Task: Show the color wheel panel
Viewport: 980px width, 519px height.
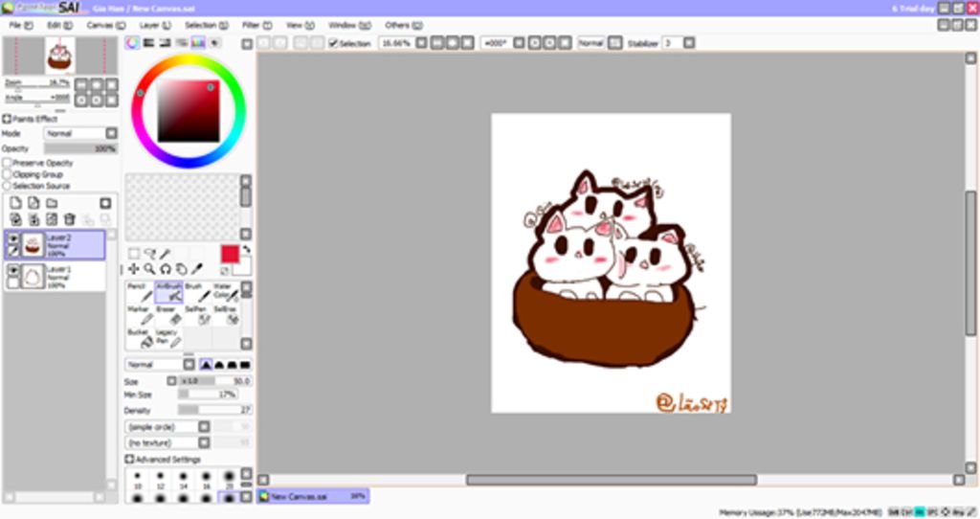Action: tap(132, 42)
